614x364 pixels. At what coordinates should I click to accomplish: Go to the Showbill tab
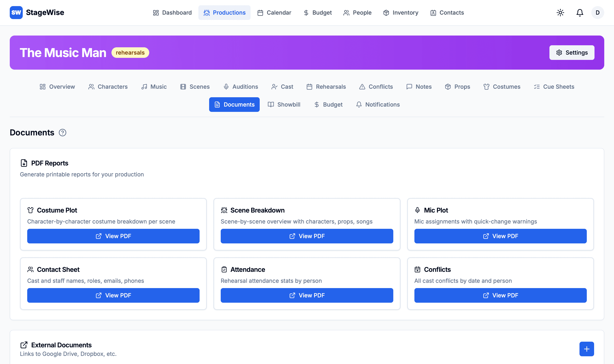pos(284,105)
